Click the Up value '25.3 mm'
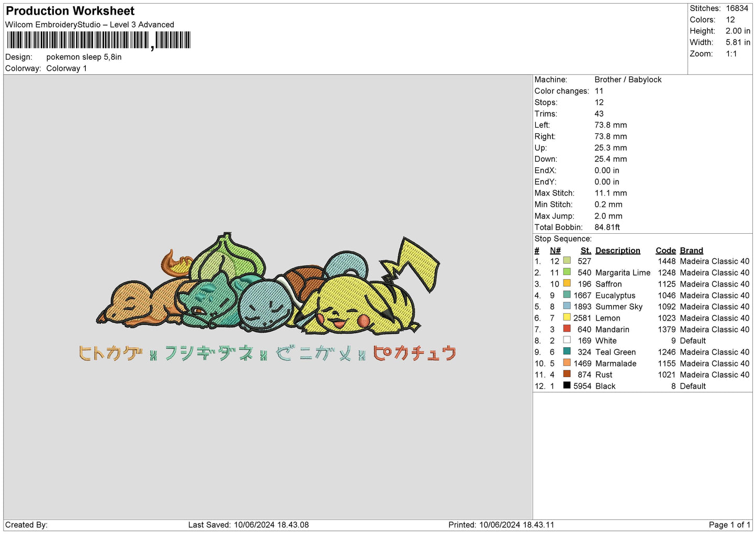Screen dimensions: 756x534 click(x=611, y=148)
